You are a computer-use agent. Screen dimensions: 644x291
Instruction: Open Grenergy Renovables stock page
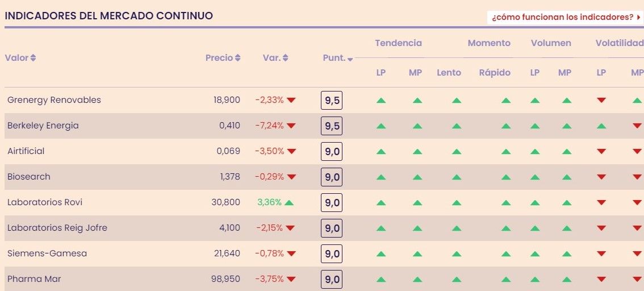(x=54, y=100)
